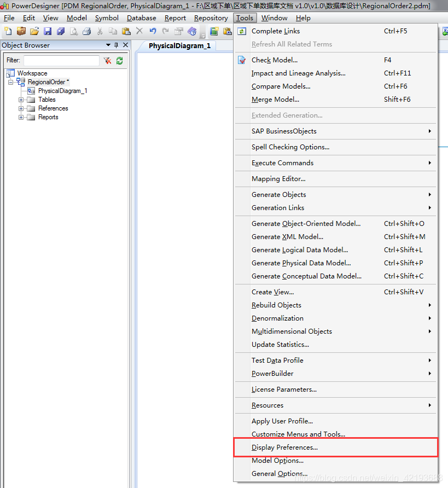Expand the Denormalization submenu
Screen dimensions: 448x488
[x=336, y=318]
